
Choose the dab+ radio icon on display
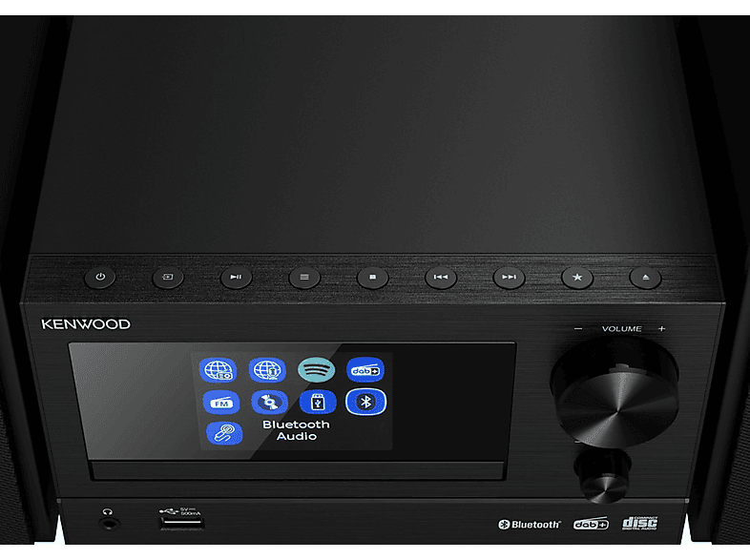click(365, 369)
